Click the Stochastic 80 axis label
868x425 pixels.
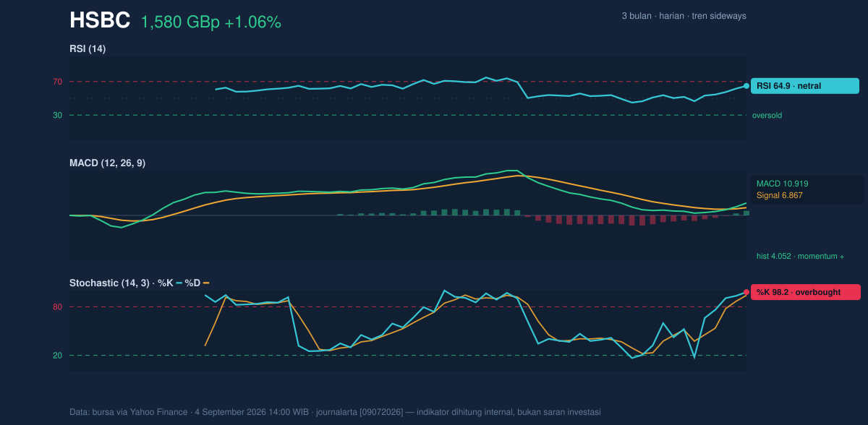57,307
